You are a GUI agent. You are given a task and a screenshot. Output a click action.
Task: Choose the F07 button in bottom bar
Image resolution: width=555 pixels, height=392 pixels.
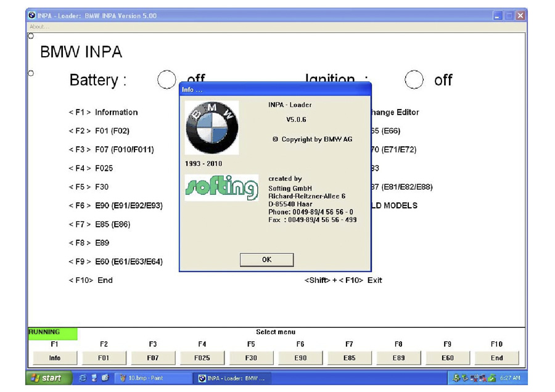coord(153,357)
